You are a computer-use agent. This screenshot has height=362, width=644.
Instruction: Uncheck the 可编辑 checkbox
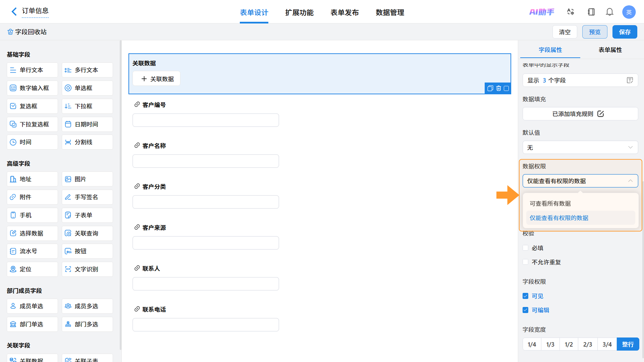(x=525, y=310)
